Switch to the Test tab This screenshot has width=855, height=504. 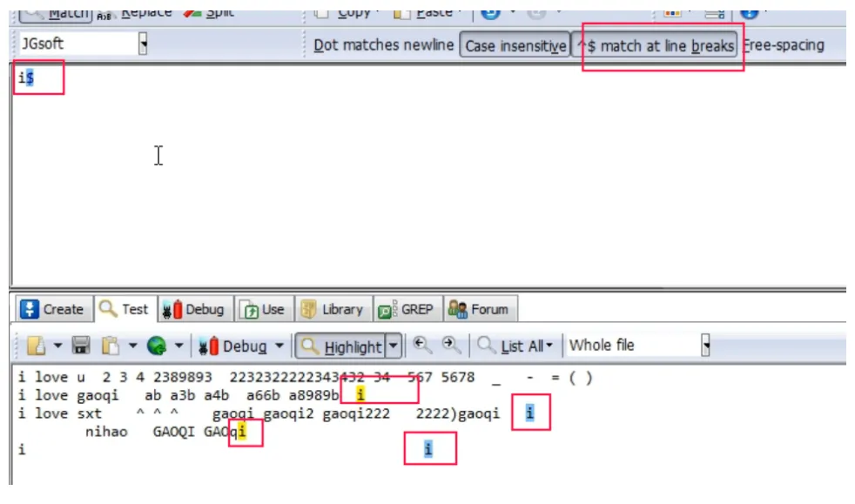coord(125,309)
